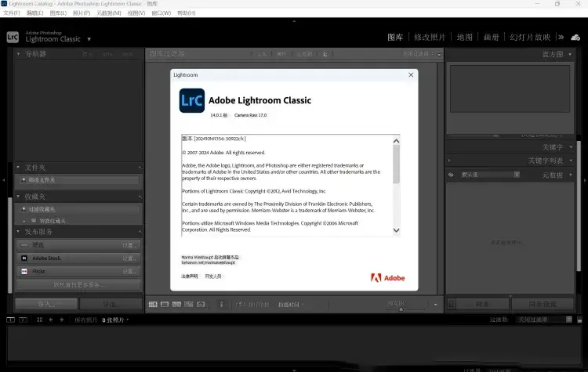Screen dimensions: 588x372
Task: Open the 修改照片 module tab
Action: tap(430, 37)
